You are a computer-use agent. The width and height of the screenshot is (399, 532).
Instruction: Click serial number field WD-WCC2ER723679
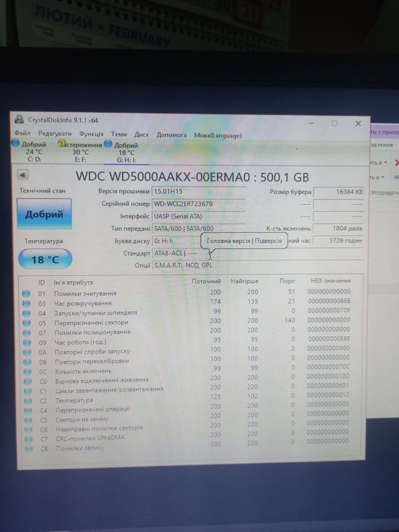(199, 204)
